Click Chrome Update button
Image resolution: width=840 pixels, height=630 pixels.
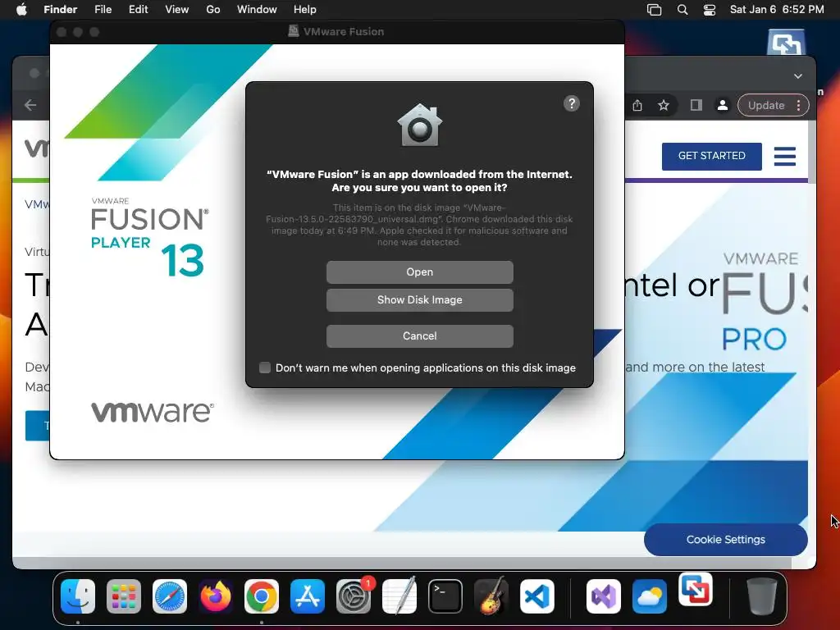766,106
